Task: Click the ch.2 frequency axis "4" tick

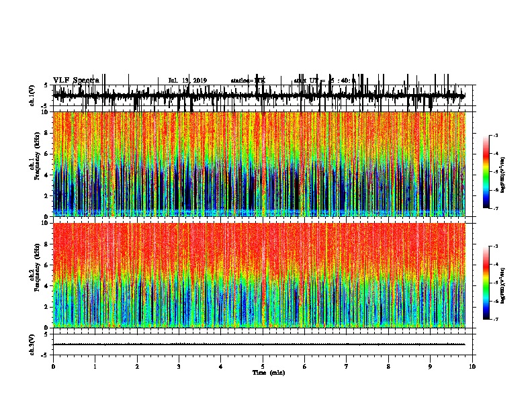Action: [46, 286]
